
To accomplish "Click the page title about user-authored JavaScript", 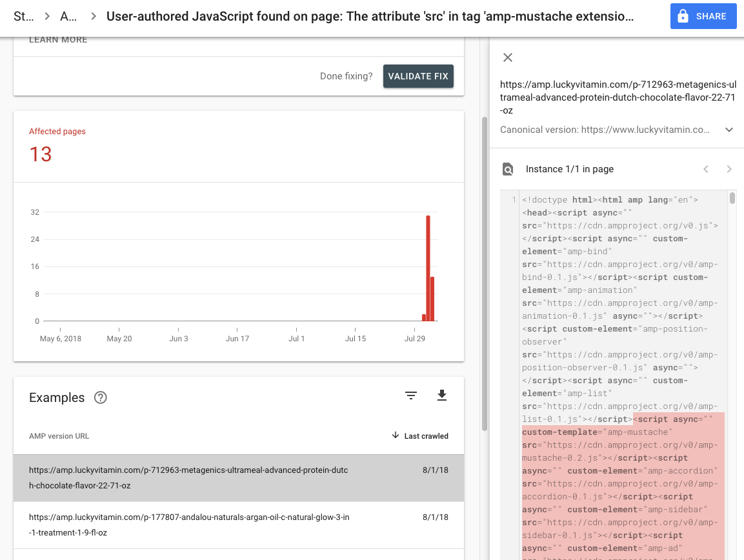I will click(x=370, y=16).
